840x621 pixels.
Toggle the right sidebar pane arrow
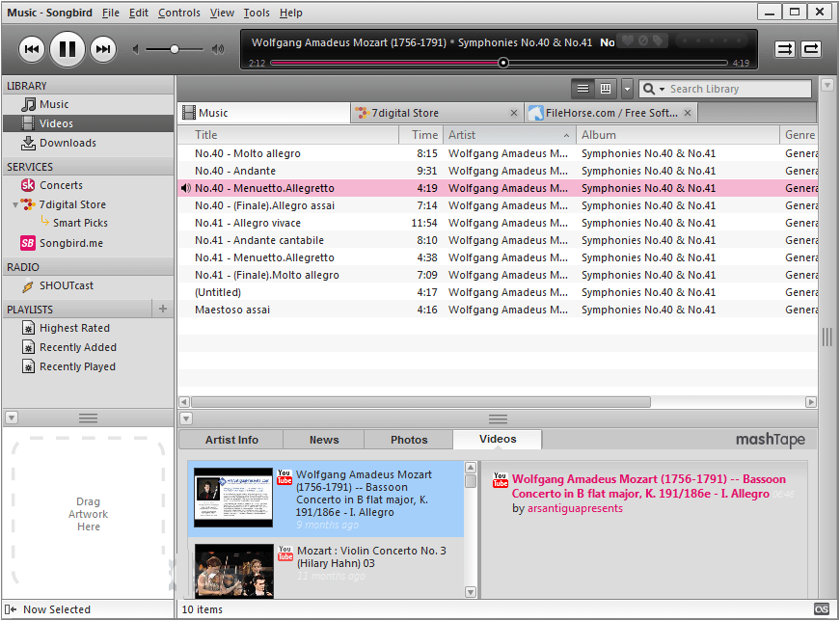[x=827, y=85]
